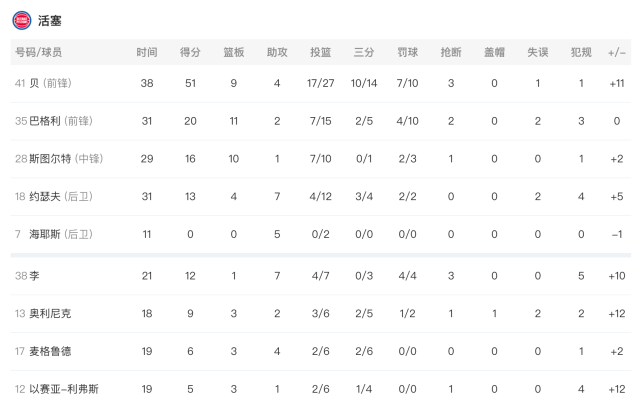This screenshot has width=641, height=401.
Task: Click the 得分 column header
Action: pos(190,52)
